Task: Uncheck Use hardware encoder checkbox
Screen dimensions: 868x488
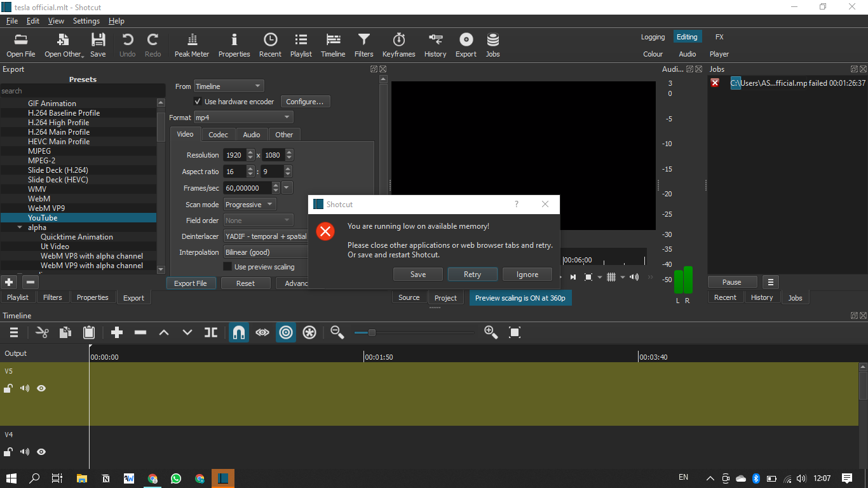Action: pos(198,102)
